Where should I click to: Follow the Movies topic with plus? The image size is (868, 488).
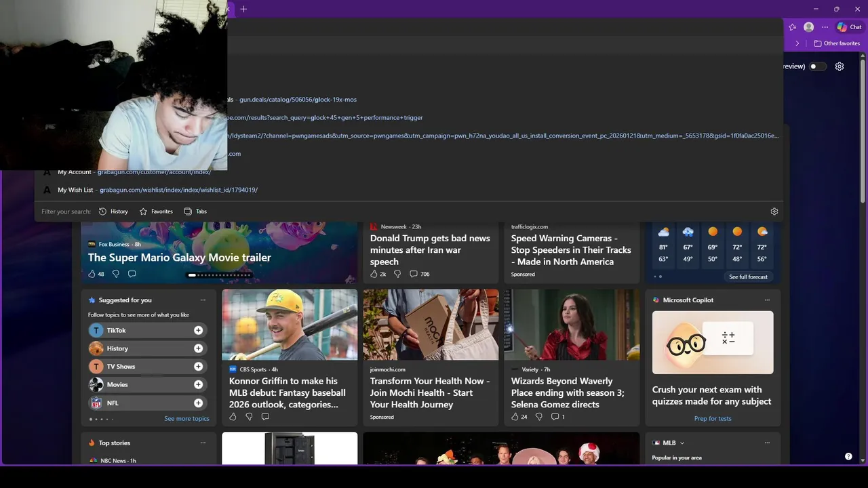point(198,384)
